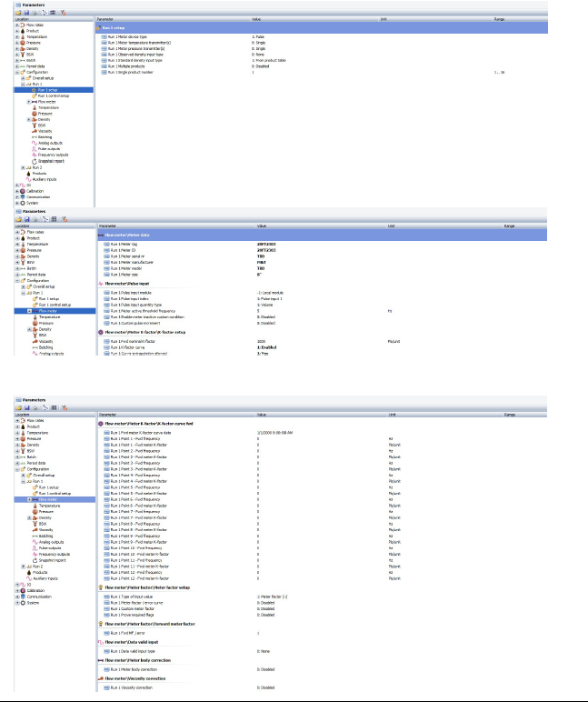Click the Range column header in top panel
This screenshot has height=702, width=588.
click(x=500, y=19)
